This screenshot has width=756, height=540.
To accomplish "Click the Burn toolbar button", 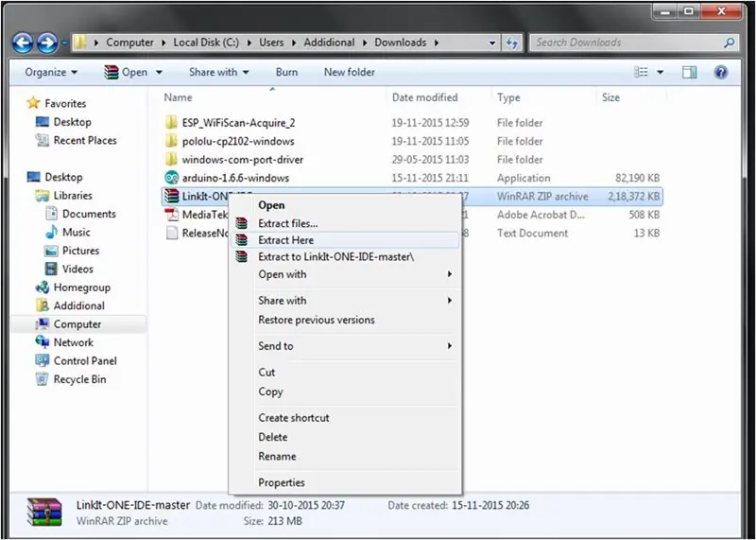I will point(286,73).
